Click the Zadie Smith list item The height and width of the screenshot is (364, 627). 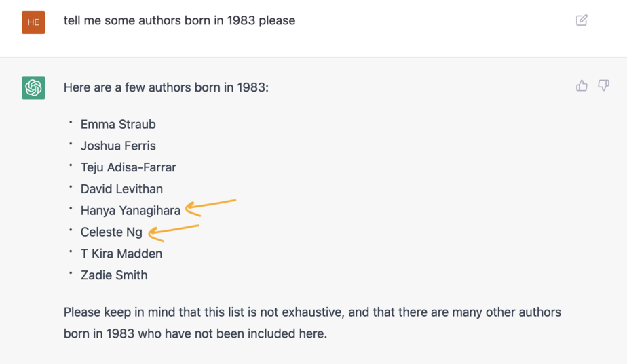(114, 275)
